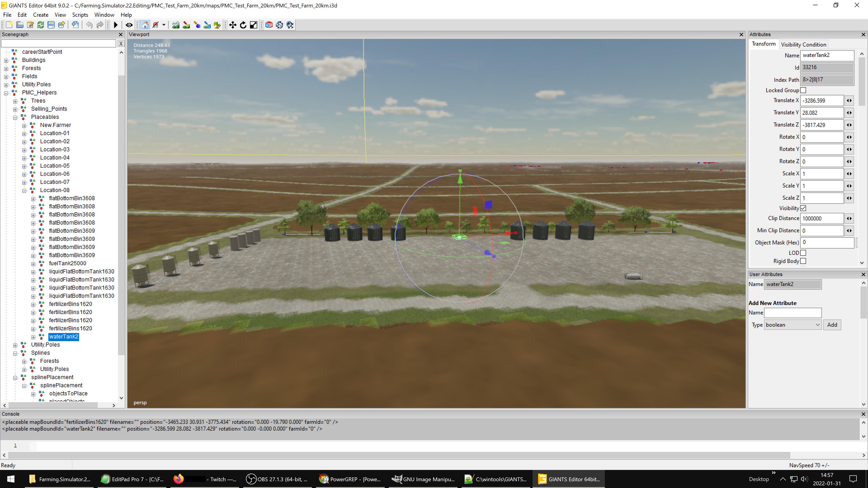Click the eye view icon in toolbar
This screenshot has height=488, width=868.
pos(129,25)
